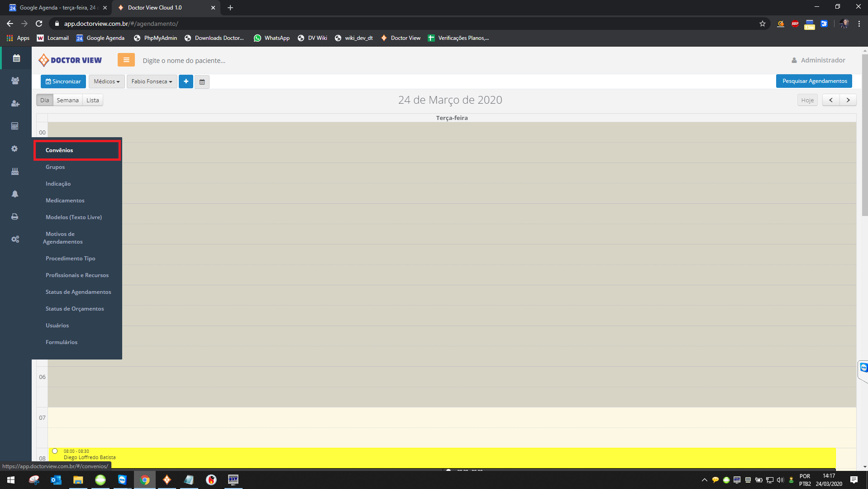The image size is (868, 489).
Task: Click the Sincronizar button
Action: pos(63,81)
